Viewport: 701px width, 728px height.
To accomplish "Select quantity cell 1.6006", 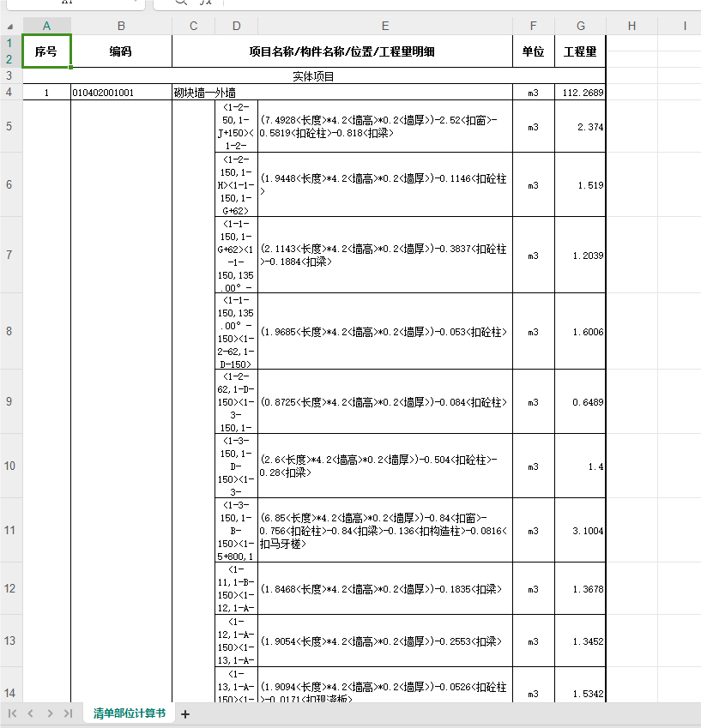I will coord(580,332).
